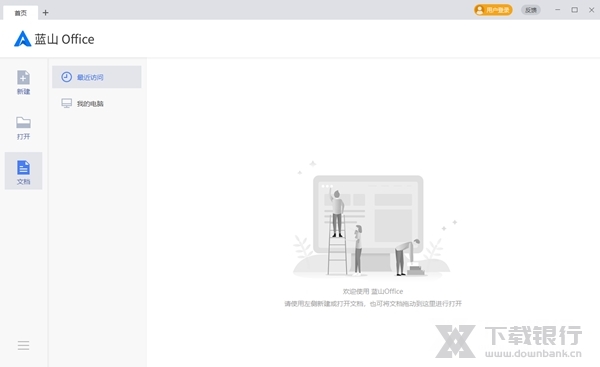Minimize the 蓝山 Office window
The height and width of the screenshot is (367, 600).
pyautogui.click(x=558, y=10)
